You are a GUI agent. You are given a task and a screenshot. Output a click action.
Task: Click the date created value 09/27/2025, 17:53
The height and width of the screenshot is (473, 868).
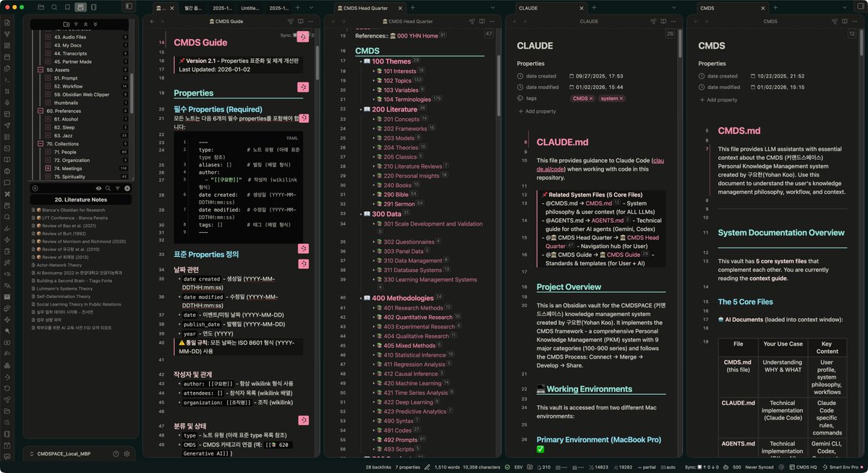[x=597, y=75]
